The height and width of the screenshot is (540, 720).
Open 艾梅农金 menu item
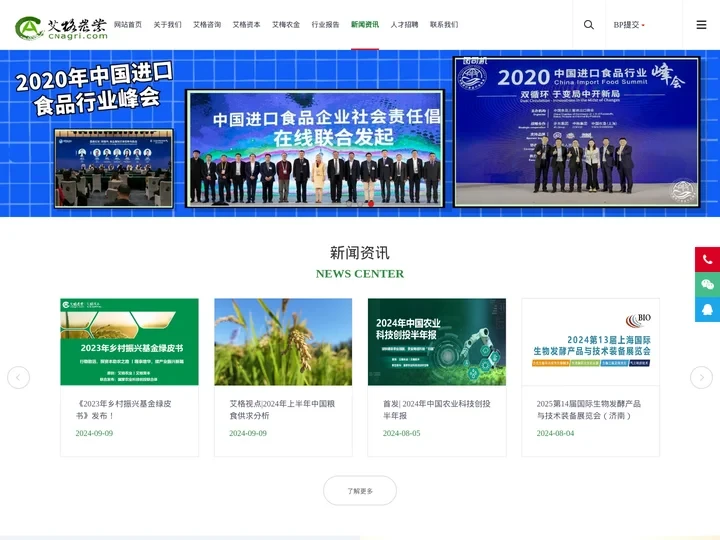tap(286, 24)
